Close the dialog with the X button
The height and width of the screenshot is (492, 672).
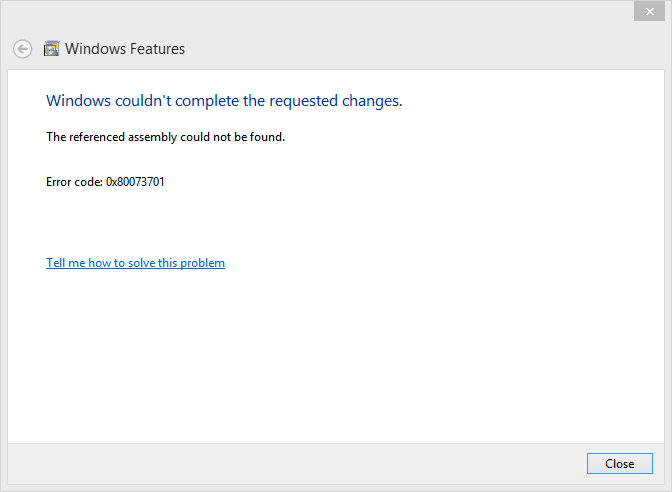coord(649,12)
